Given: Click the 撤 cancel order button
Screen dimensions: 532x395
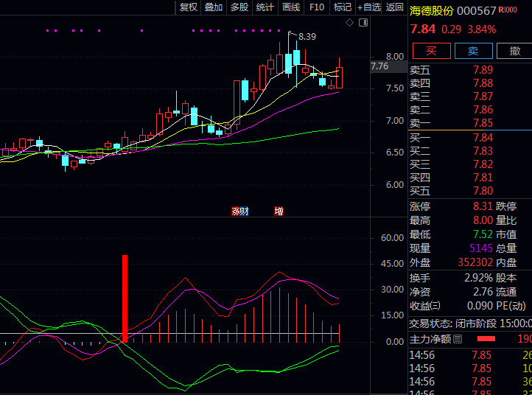Looking at the screenshot, I should 515,51.
